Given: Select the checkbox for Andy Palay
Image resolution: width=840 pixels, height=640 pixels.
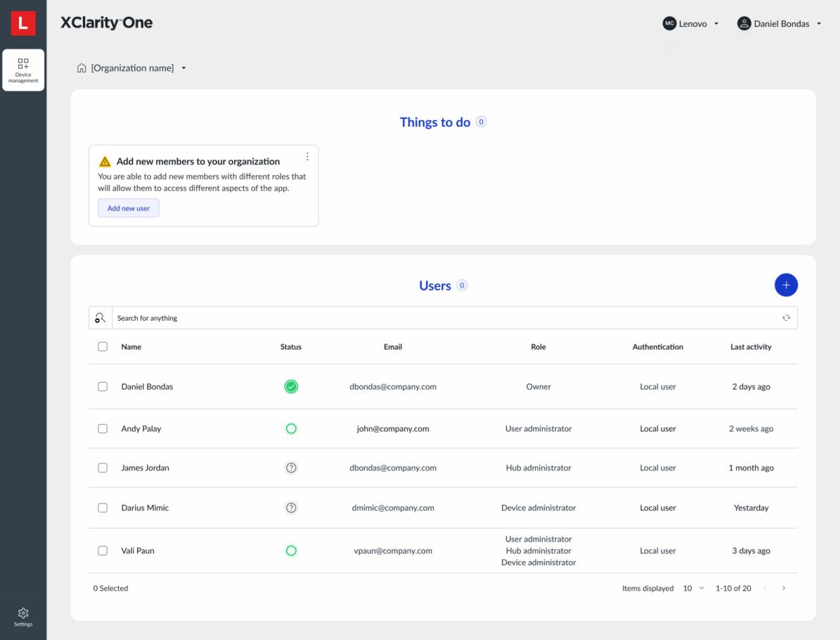Looking at the screenshot, I should click(103, 428).
